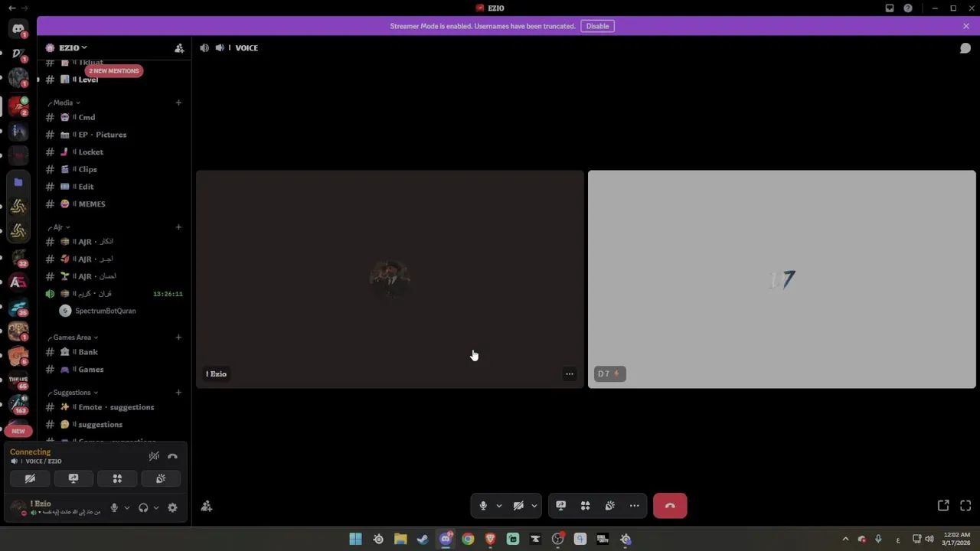Create channel in the Media category
The image size is (980, 551).
click(x=178, y=103)
